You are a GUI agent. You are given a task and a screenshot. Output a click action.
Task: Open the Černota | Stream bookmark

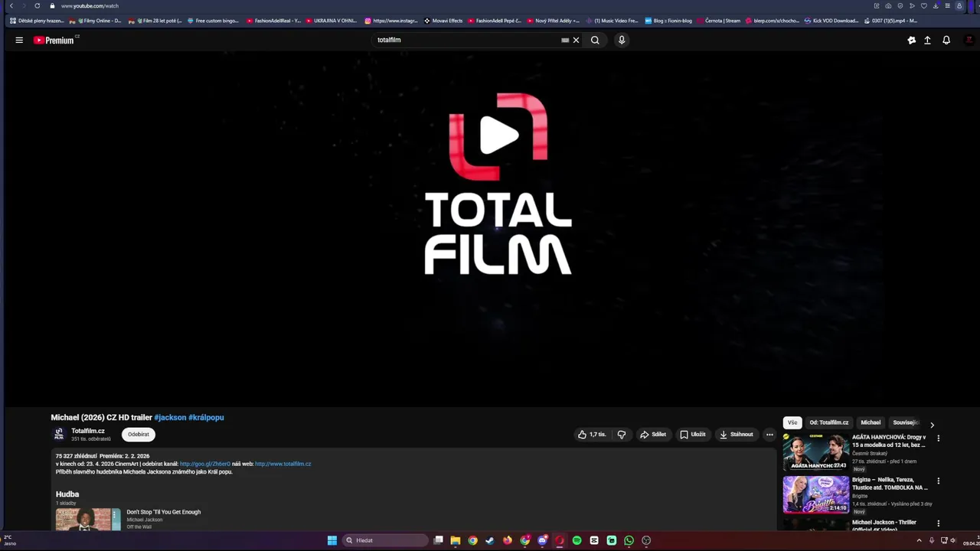click(718, 21)
